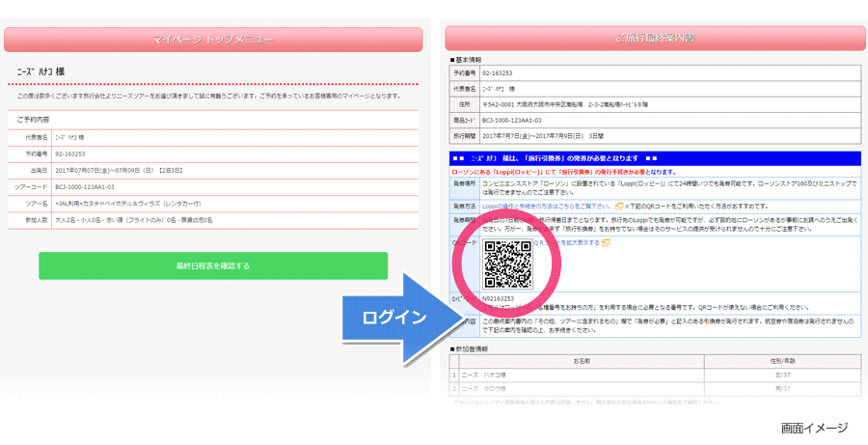Image resolution: width=868 pixels, height=445 pixels.
Task: Select the ご旅行最終案内書 header bar
Action: coord(655,39)
